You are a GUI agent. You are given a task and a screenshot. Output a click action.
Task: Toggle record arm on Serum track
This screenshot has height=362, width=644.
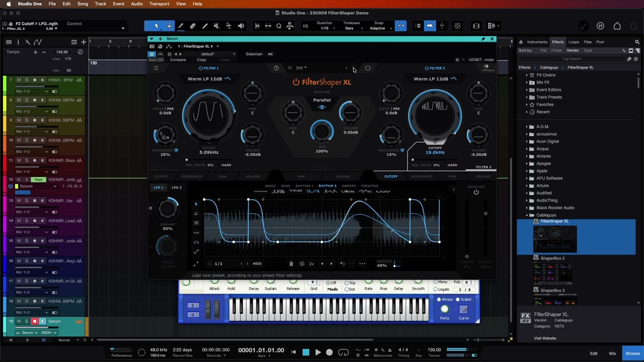[x=35, y=321]
